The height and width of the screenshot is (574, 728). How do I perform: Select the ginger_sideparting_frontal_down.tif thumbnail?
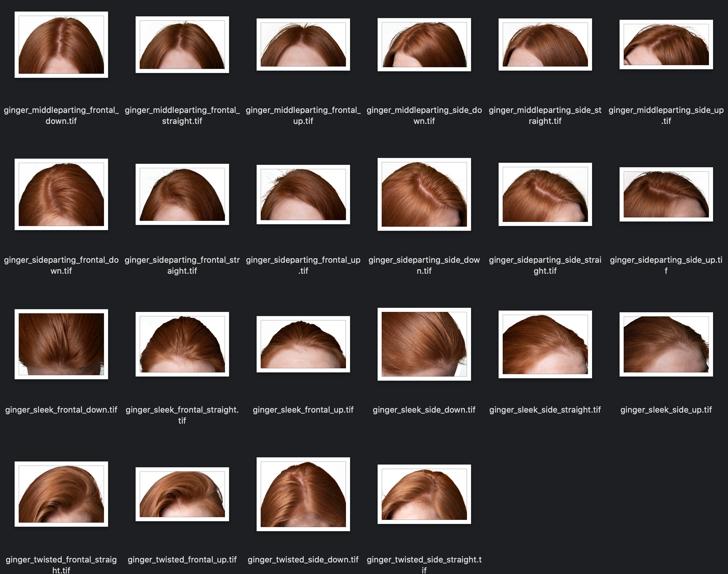tap(61, 194)
